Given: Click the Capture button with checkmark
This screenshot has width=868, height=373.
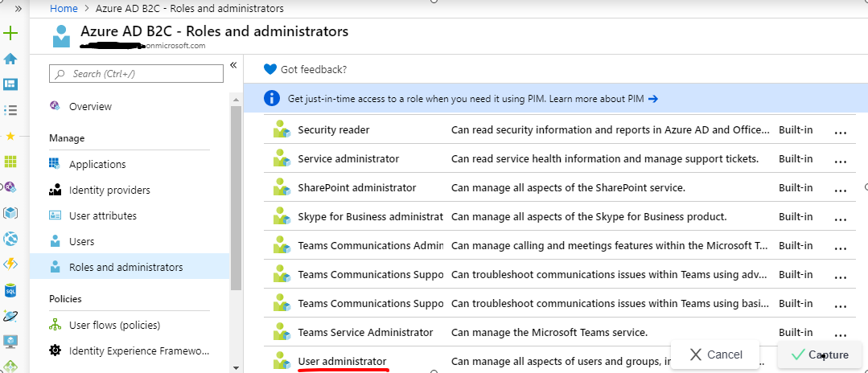Looking at the screenshot, I should [820, 355].
